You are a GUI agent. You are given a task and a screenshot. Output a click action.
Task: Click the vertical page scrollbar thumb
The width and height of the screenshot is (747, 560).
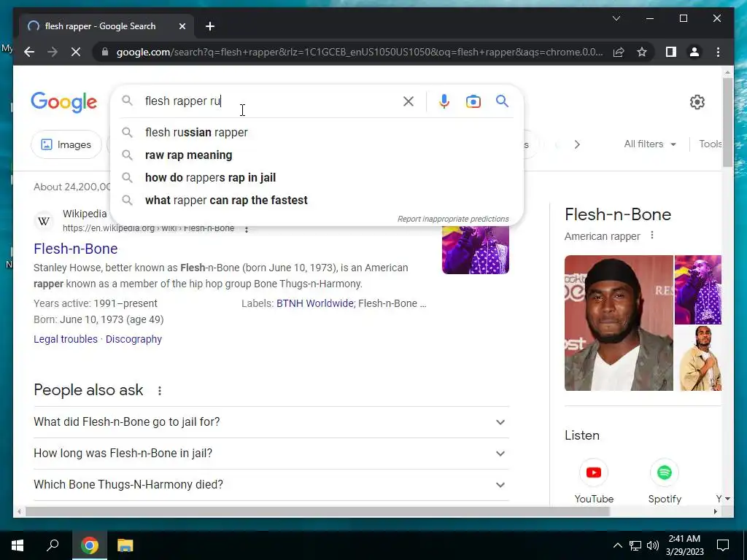[727, 122]
